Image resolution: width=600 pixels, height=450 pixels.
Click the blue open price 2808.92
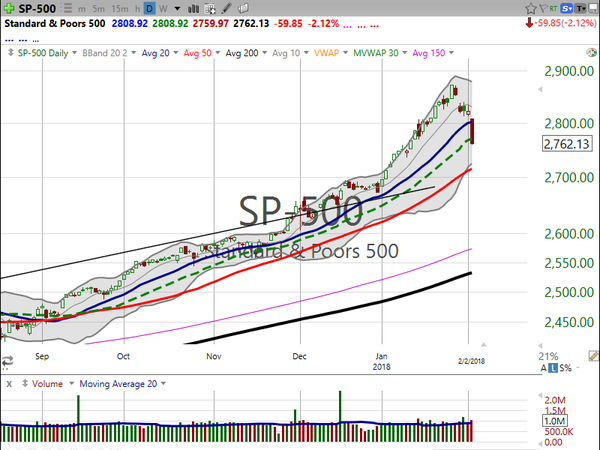pyautogui.click(x=130, y=23)
